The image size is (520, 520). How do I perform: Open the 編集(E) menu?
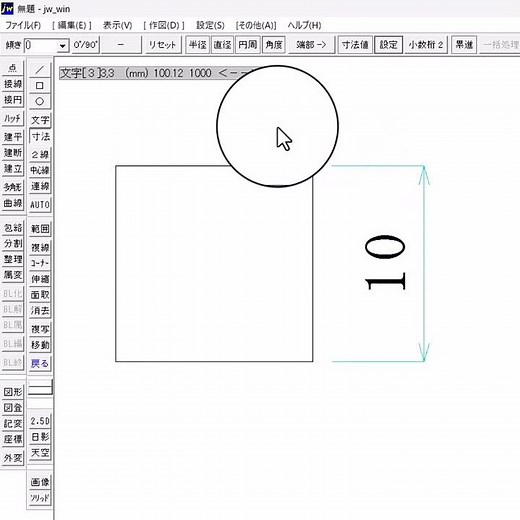point(72,25)
